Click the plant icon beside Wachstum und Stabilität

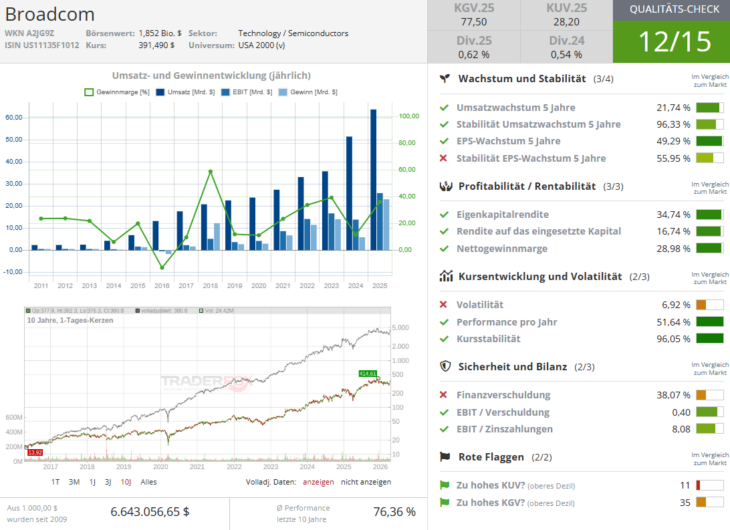click(x=444, y=78)
